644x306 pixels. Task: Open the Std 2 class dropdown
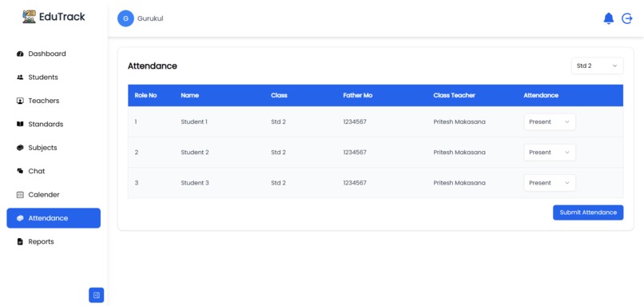tap(597, 66)
